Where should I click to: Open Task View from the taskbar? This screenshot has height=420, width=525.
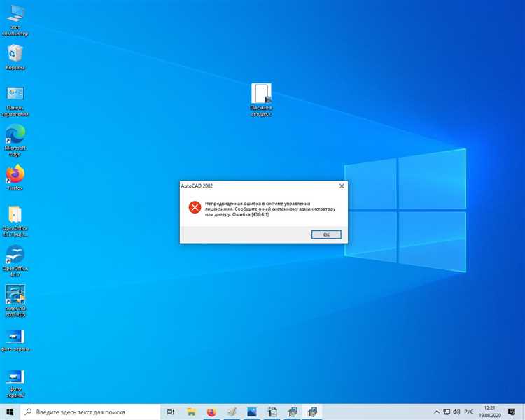coord(171,412)
